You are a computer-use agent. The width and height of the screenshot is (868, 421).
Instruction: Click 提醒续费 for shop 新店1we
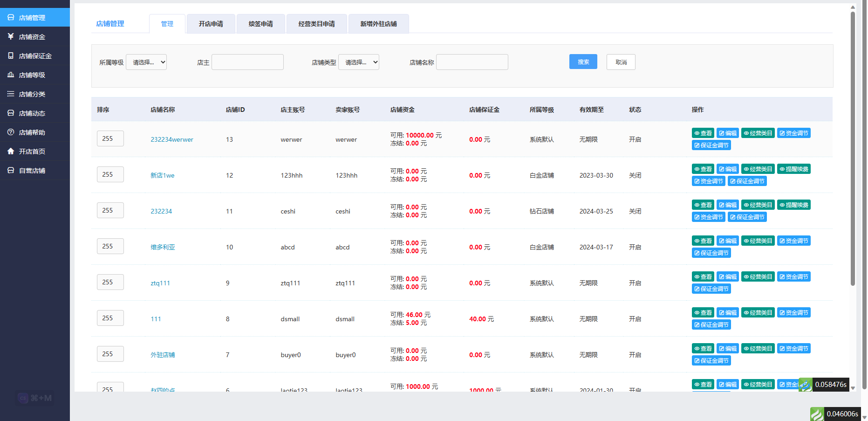(794, 169)
